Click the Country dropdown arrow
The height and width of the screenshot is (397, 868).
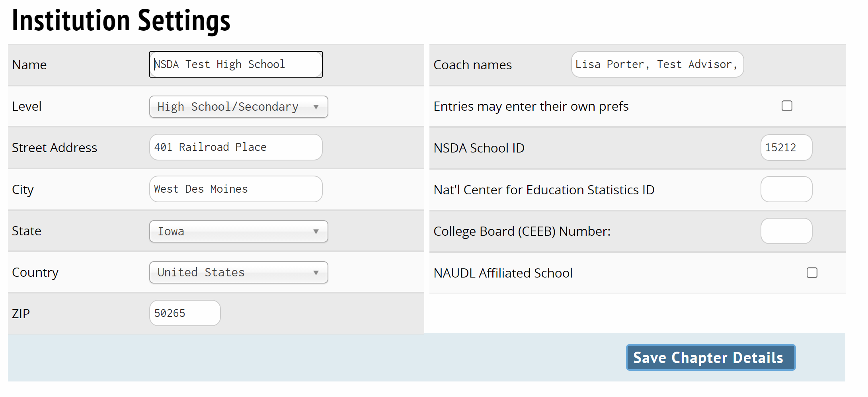point(316,272)
